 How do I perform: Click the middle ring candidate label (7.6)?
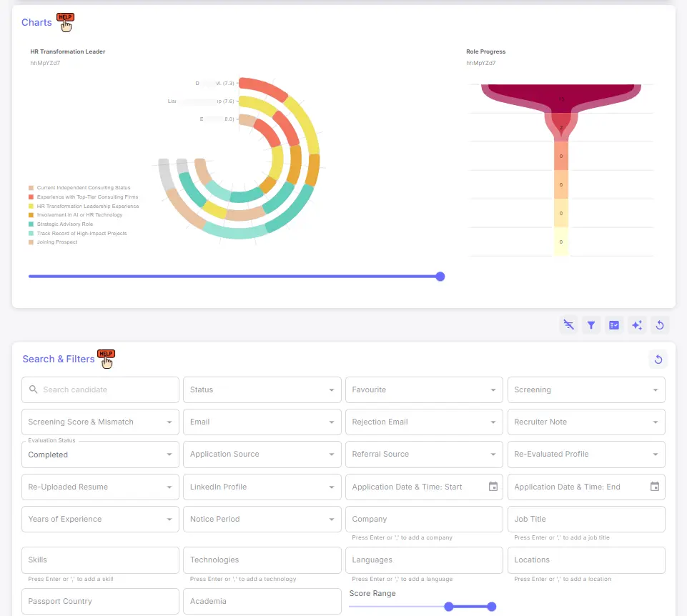pos(201,101)
